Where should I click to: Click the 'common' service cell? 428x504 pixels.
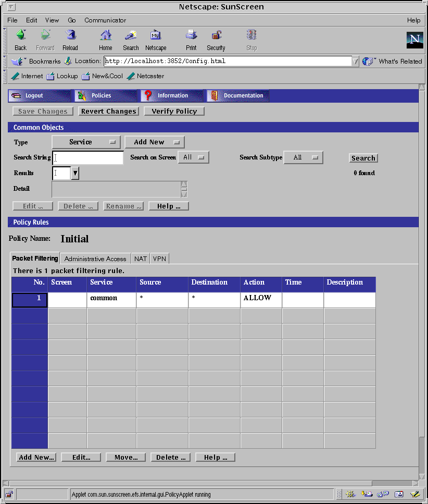111,300
